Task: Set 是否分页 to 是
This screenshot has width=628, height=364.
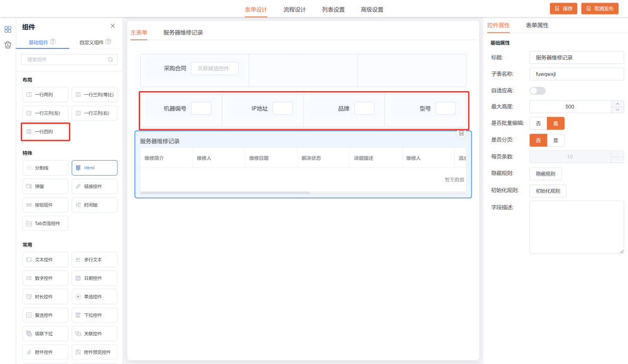Action: [x=555, y=140]
